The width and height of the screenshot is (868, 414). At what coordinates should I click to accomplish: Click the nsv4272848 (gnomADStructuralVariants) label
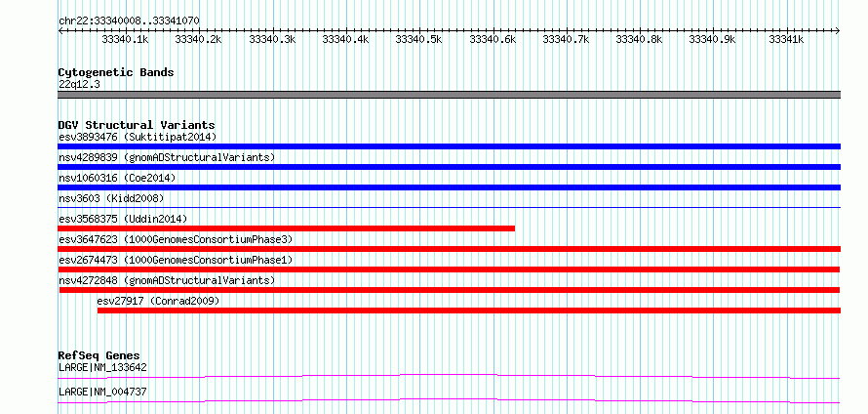[167, 280]
